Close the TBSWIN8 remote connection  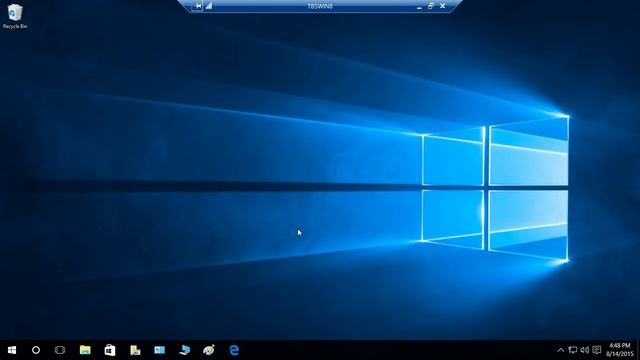442,6
